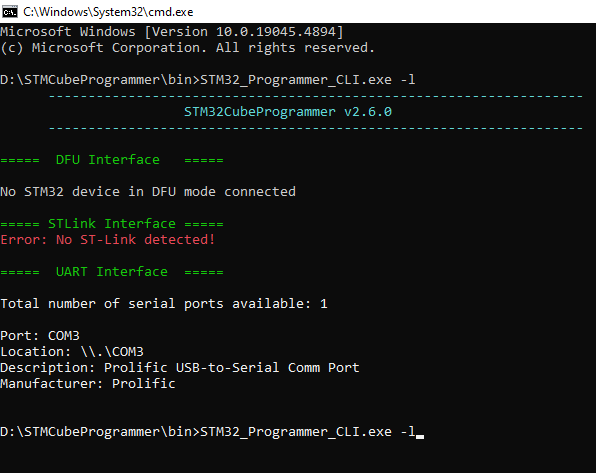This screenshot has height=473, width=596.
Task: Click the Manufacturer: Prolific line
Action: point(88,384)
